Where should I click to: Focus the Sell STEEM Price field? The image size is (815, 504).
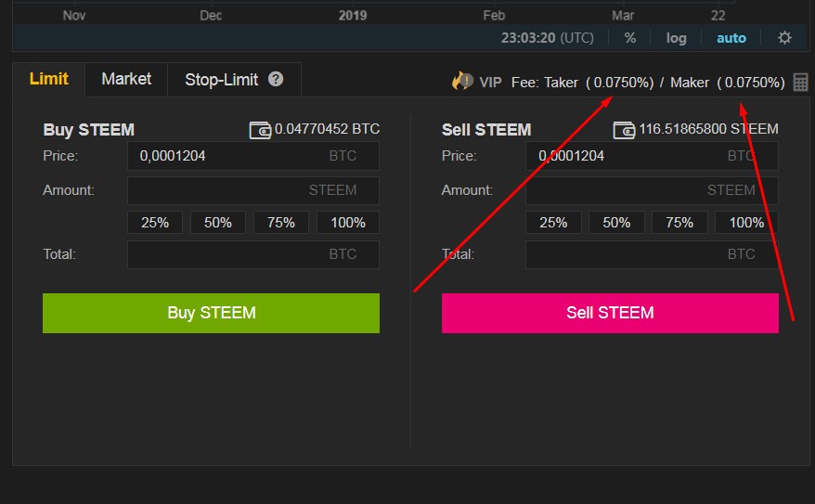[652, 156]
